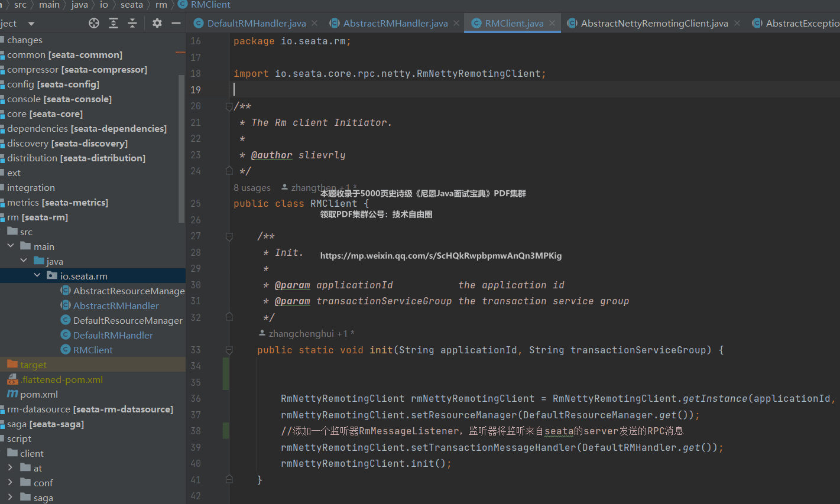Click the AbstractResourceManage class icon

(x=66, y=290)
